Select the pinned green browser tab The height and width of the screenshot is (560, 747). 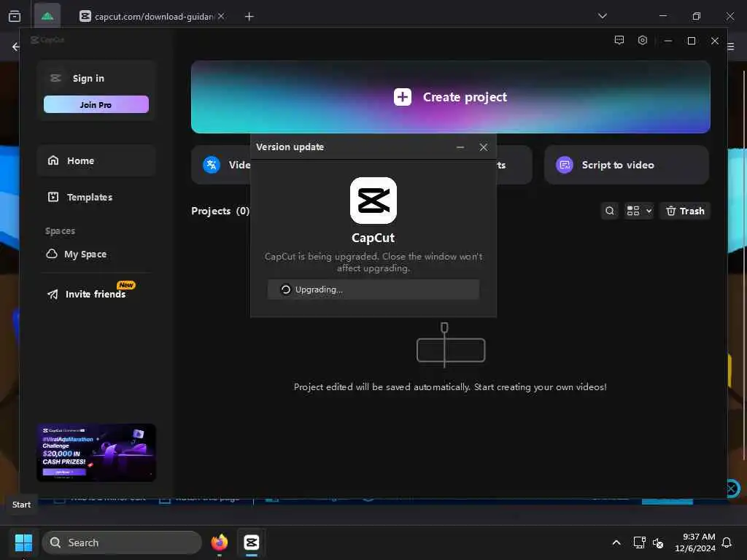click(47, 16)
